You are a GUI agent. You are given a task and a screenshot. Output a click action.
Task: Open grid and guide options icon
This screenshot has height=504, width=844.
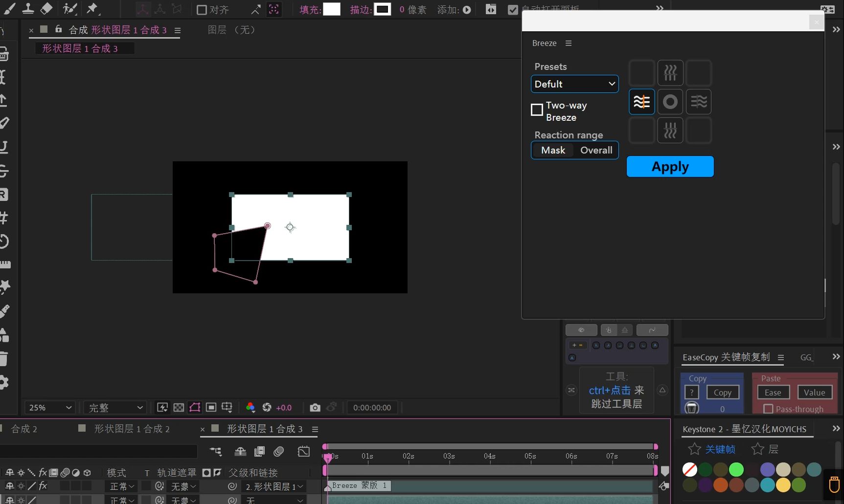point(227,407)
